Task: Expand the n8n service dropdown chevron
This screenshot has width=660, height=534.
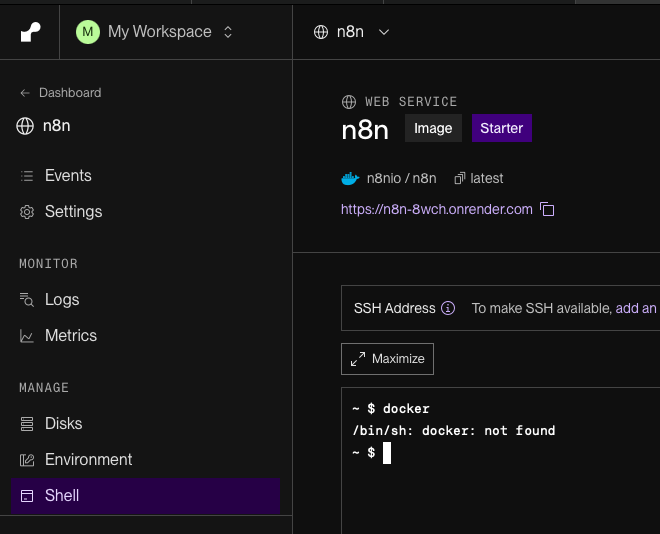Action: coord(383,32)
